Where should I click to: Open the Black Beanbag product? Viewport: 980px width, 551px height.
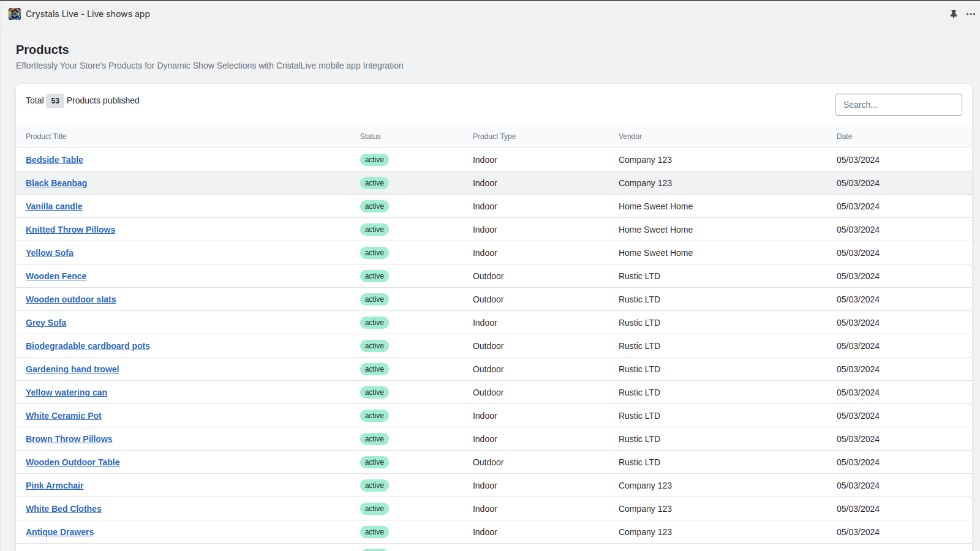56,182
